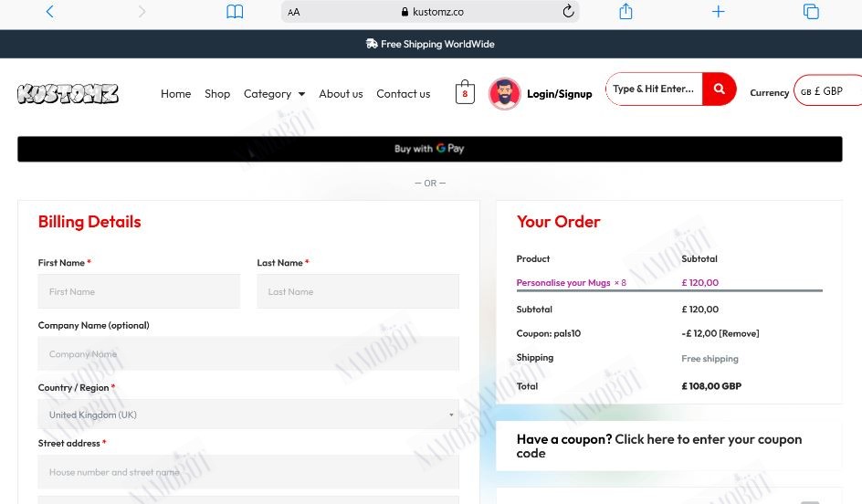Screen dimensions: 862x504
Task: Click the Last Name input field
Action: [358, 291]
